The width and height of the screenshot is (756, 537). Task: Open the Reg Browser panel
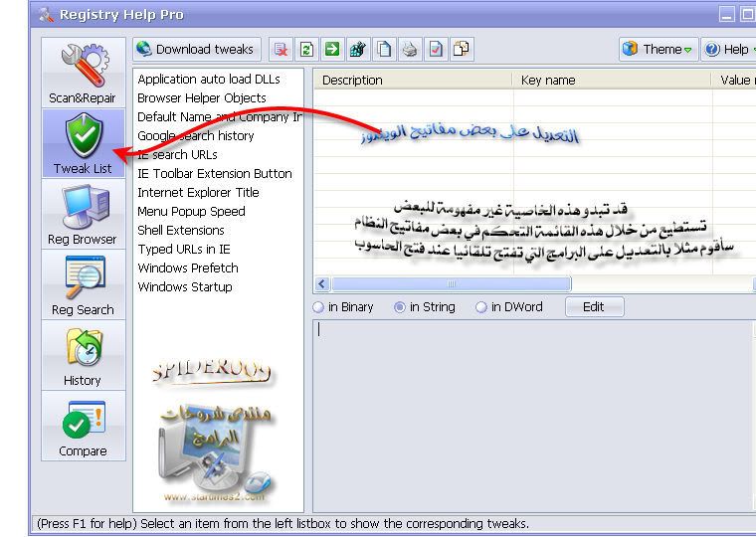[x=83, y=214]
